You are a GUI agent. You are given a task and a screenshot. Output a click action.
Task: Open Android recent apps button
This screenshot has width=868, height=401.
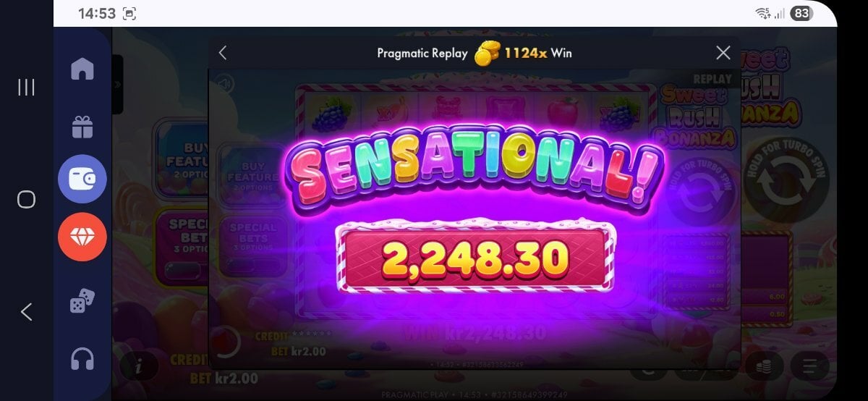coord(26,88)
